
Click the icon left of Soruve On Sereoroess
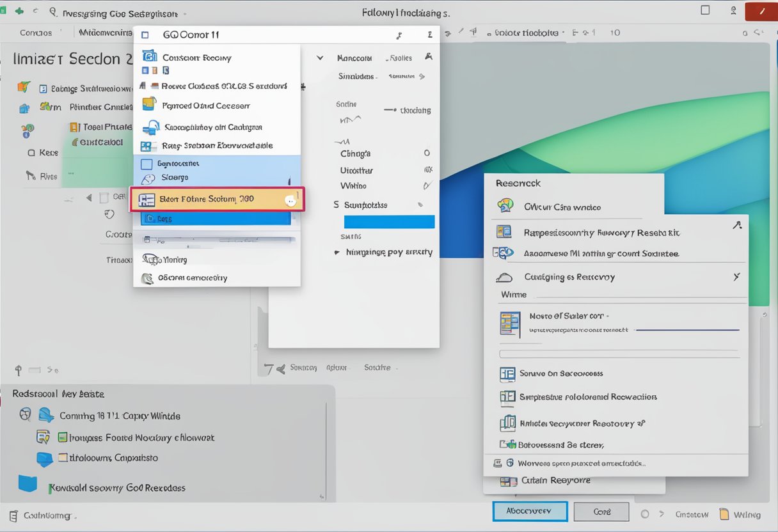point(507,373)
